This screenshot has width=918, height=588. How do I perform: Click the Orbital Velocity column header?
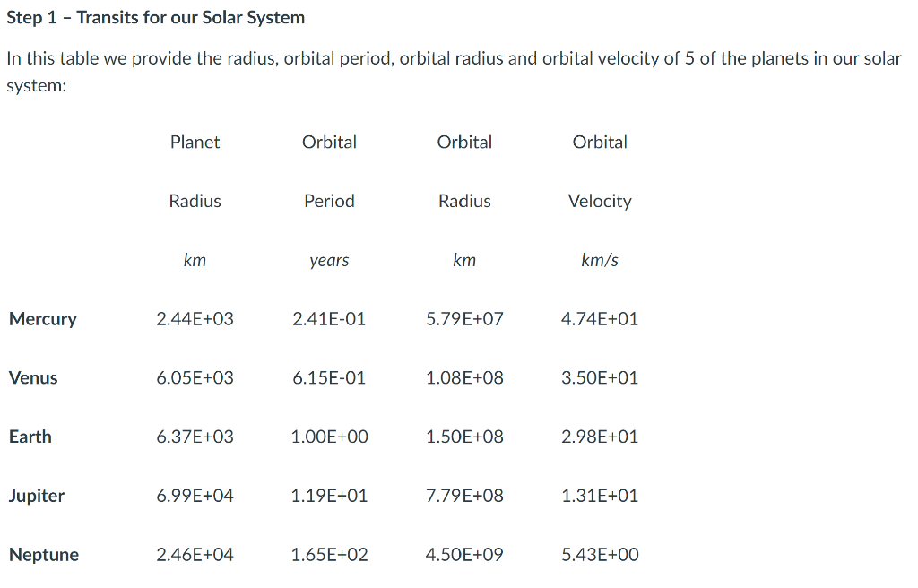(600, 171)
